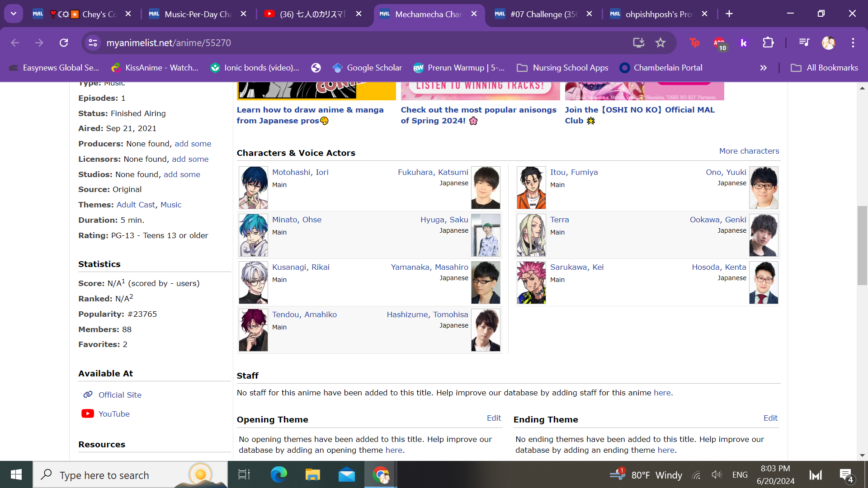The height and width of the screenshot is (488, 868).
Task: Open the Official Site link
Action: tap(120, 394)
